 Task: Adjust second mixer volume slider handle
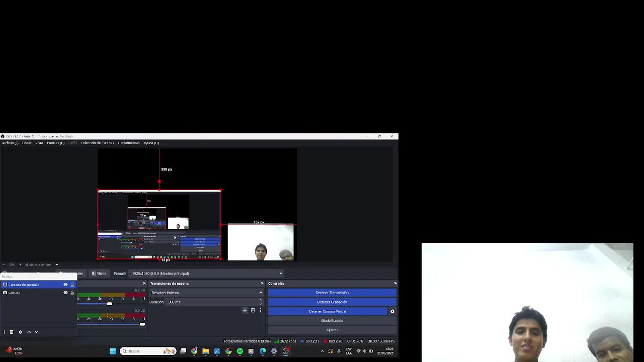[142, 324]
